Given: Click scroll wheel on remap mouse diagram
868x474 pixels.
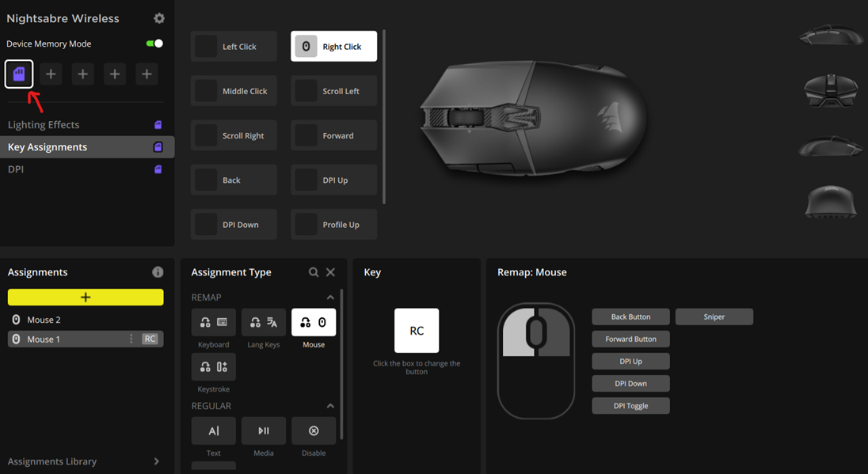Looking at the screenshot, I should (x=536, y=331).
